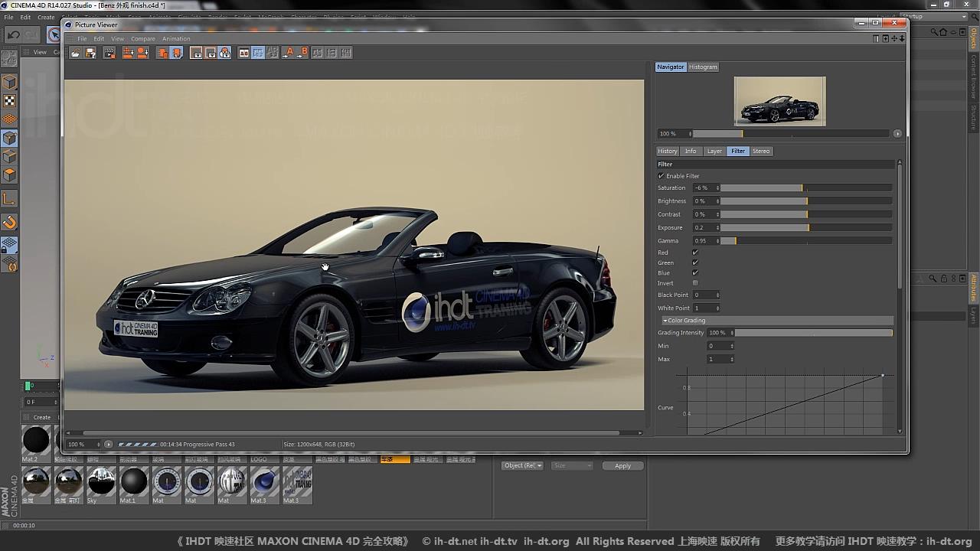Click the Open image icon in Picture Viewer toolbar
The height and width of the screenshot is (551, 980).
75,53
